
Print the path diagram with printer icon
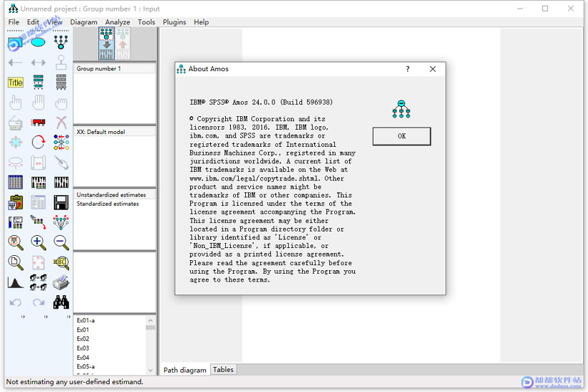click(x=61, y=282)
